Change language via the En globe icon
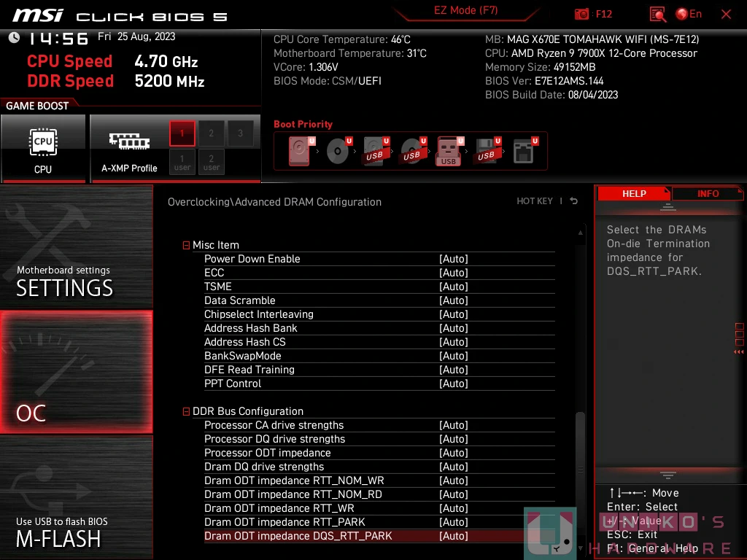The width and height of the screenshot is (747, 560). 689,14
